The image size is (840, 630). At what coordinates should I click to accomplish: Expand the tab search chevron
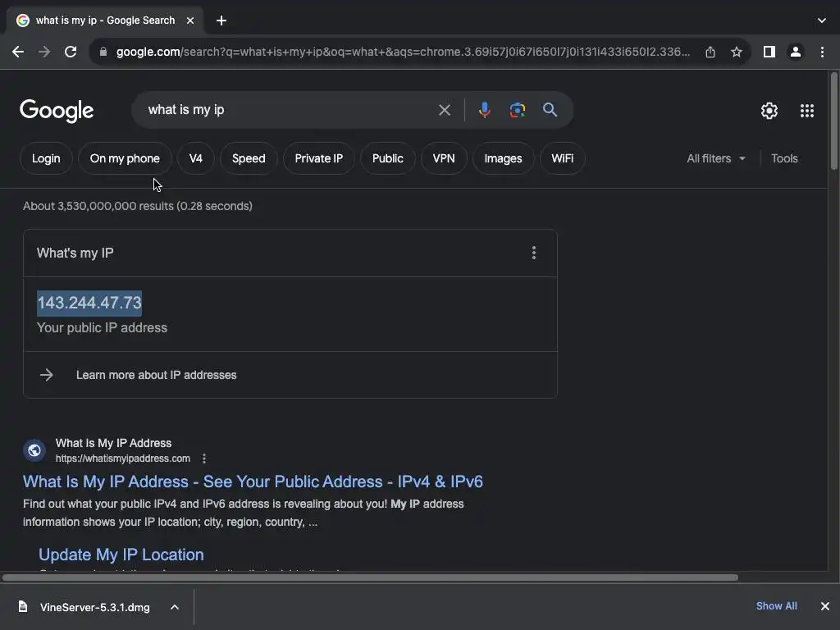click(822, 21)
